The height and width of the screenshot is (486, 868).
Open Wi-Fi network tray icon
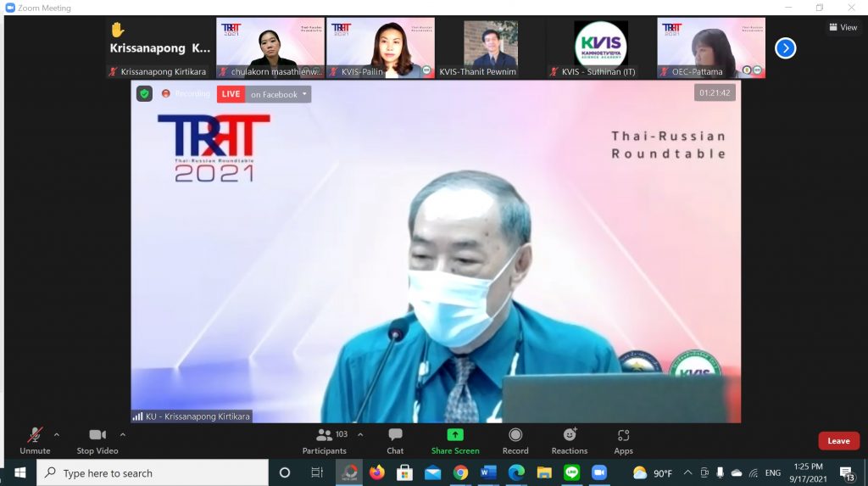click(x=754, y=472)
